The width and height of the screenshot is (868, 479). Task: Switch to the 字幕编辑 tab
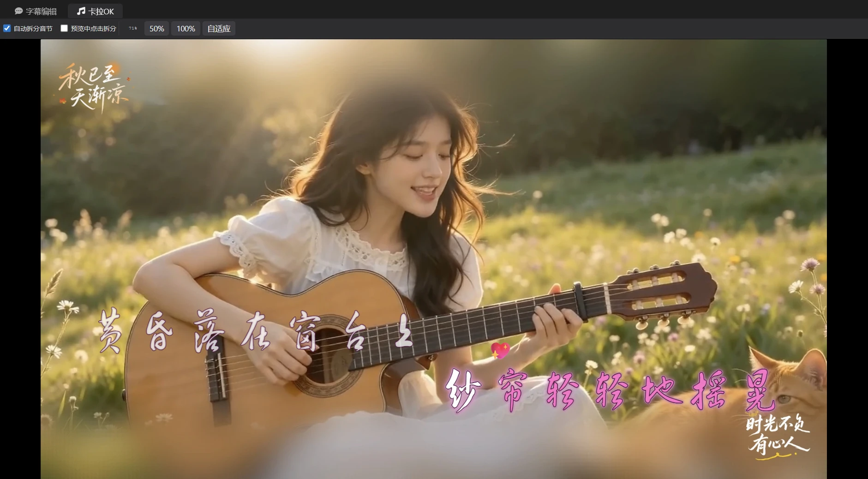[x=36, y=11]
